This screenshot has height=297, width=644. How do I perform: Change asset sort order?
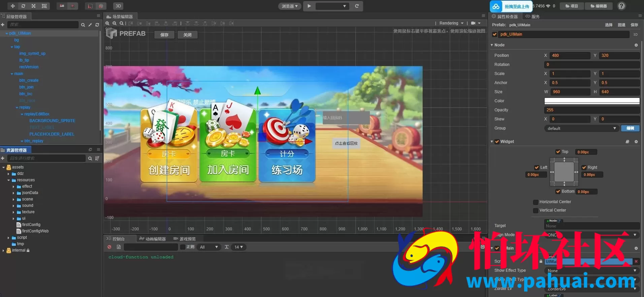97,158
